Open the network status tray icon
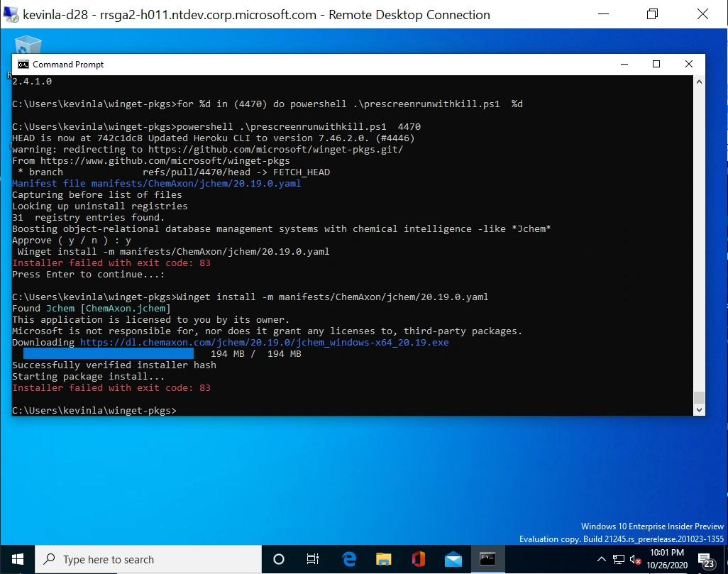 click(x=619, y=559)
